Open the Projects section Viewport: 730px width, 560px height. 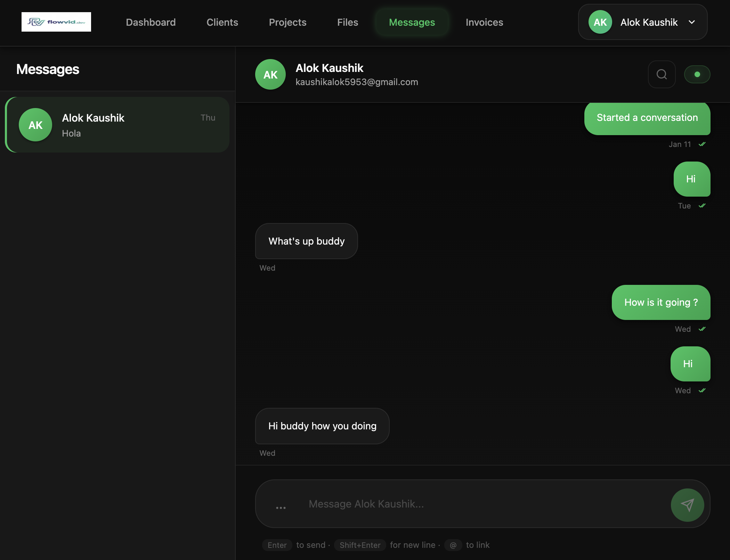point(287,22)
